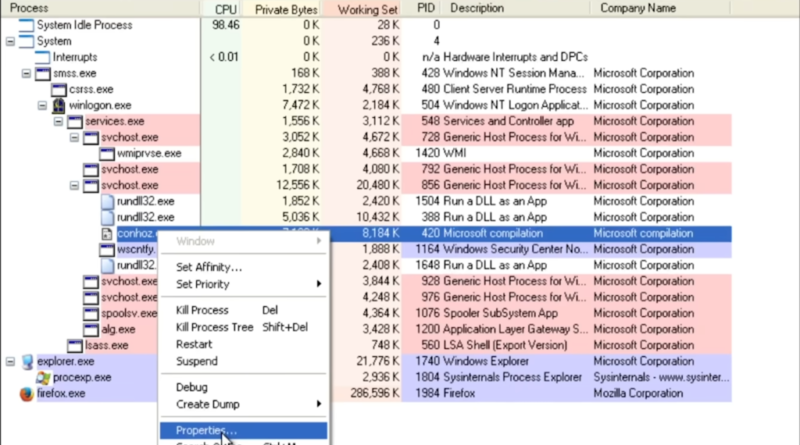The image size is (800, 445).
Task: Click icon of svchost.exe PID 976
Action: point(91,297)
